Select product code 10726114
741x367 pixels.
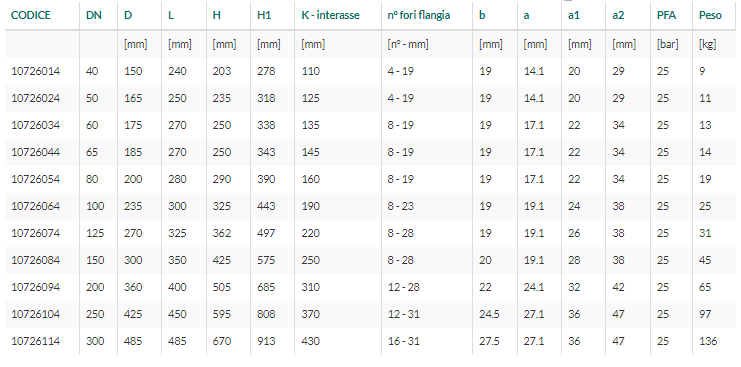[35, 341]
